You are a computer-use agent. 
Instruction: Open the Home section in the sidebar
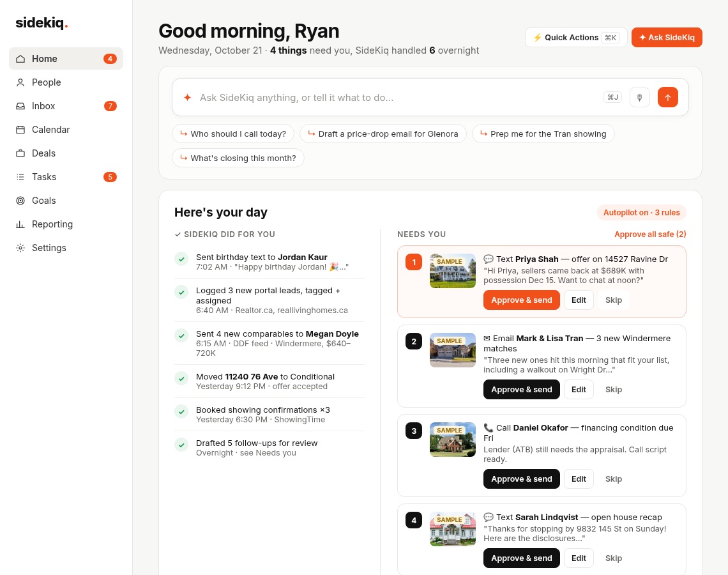66,59
